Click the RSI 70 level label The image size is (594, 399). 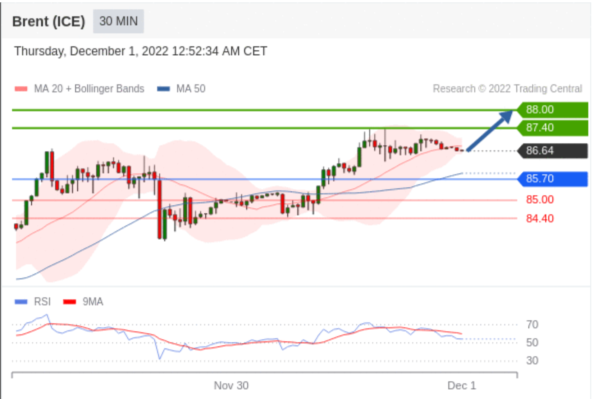[x=532, y=325]
